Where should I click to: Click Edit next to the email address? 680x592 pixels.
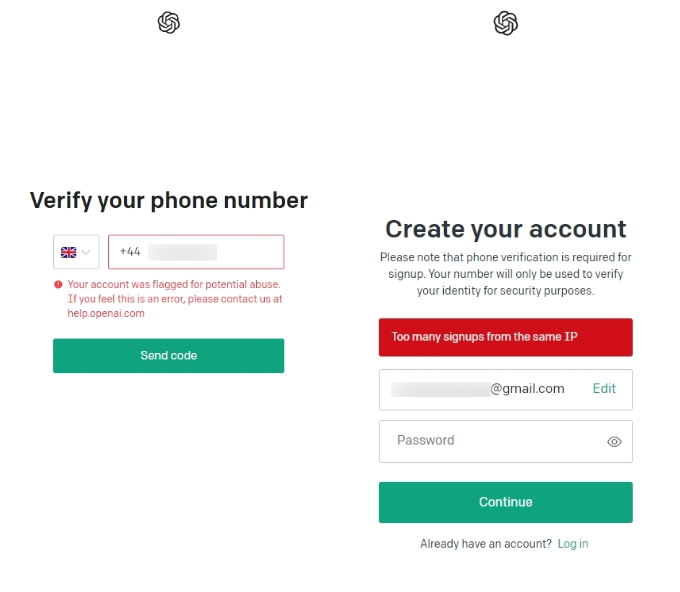point(604,389)
